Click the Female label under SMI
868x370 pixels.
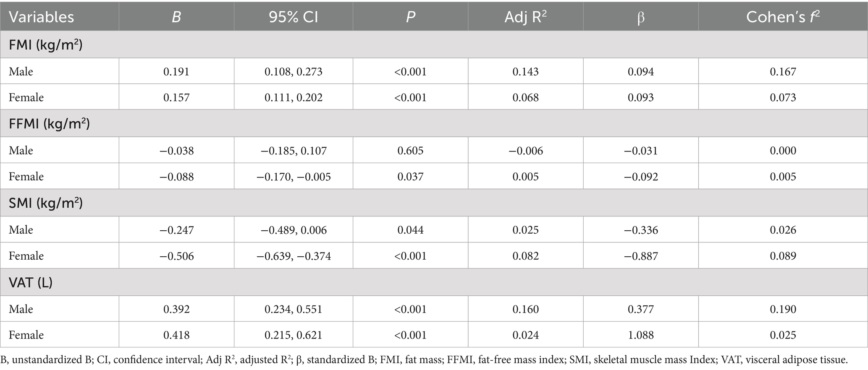click(26, 256)
